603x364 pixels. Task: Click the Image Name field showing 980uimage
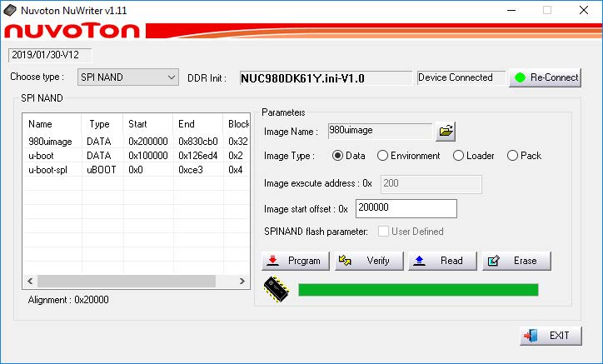[x=380, y=131]
